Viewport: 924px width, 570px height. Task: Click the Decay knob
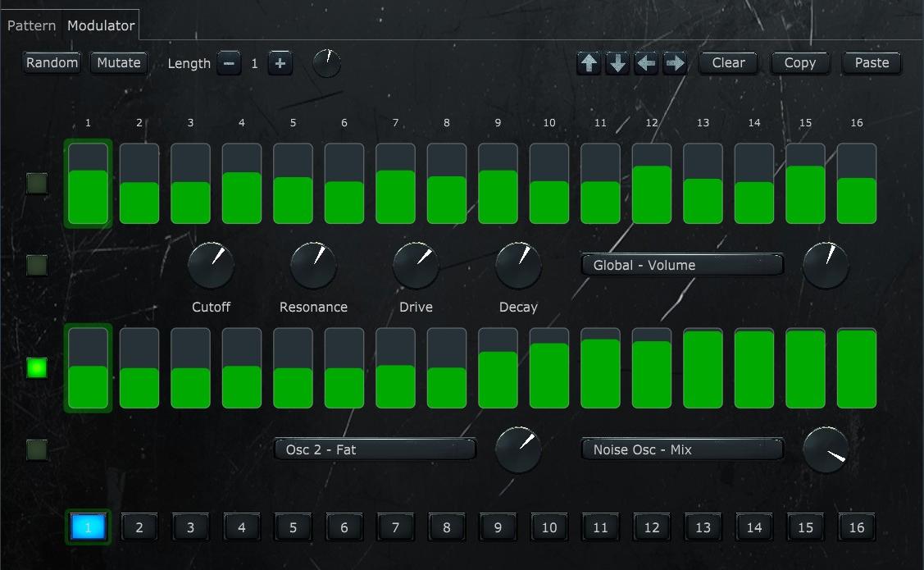pyautogui.click(x=518, y=265)
